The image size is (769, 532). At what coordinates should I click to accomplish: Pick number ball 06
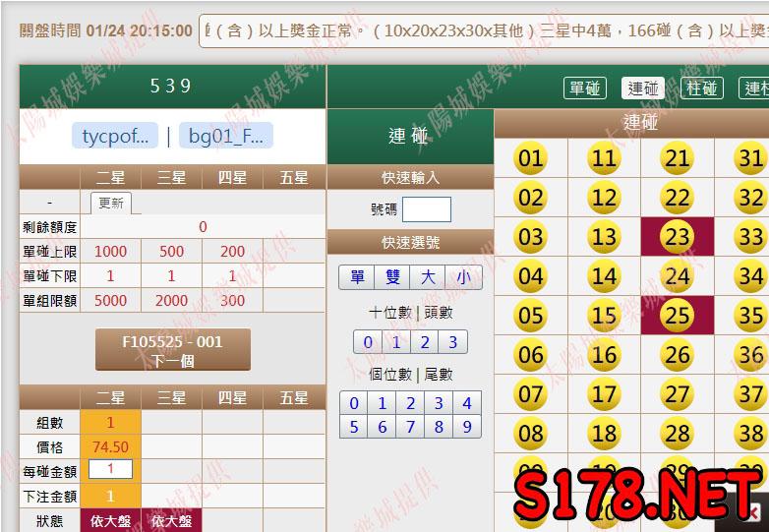pyautogui.click(x=530, y=355)
